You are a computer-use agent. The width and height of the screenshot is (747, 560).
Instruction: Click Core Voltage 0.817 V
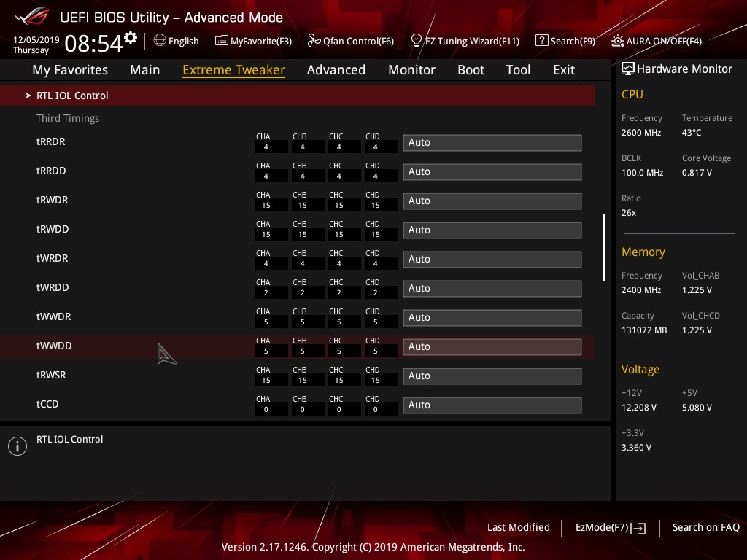coord(697,172)
